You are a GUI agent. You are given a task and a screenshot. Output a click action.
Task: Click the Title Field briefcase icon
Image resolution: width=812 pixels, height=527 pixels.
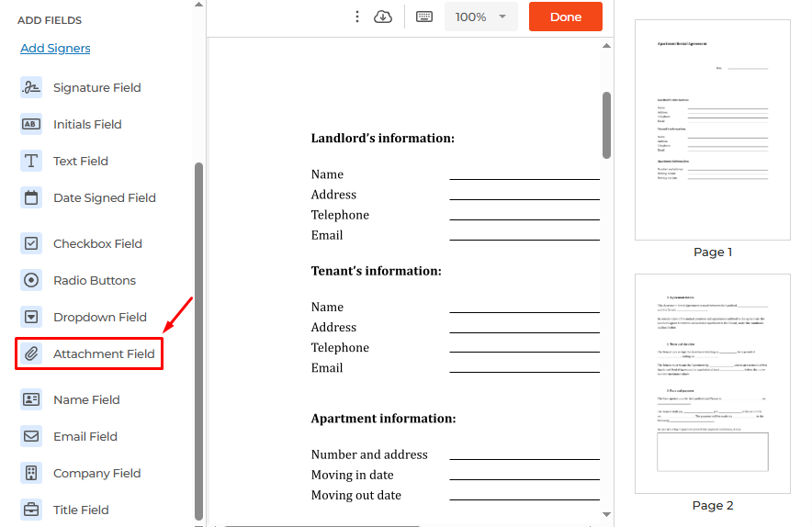(x=31, y=510)
